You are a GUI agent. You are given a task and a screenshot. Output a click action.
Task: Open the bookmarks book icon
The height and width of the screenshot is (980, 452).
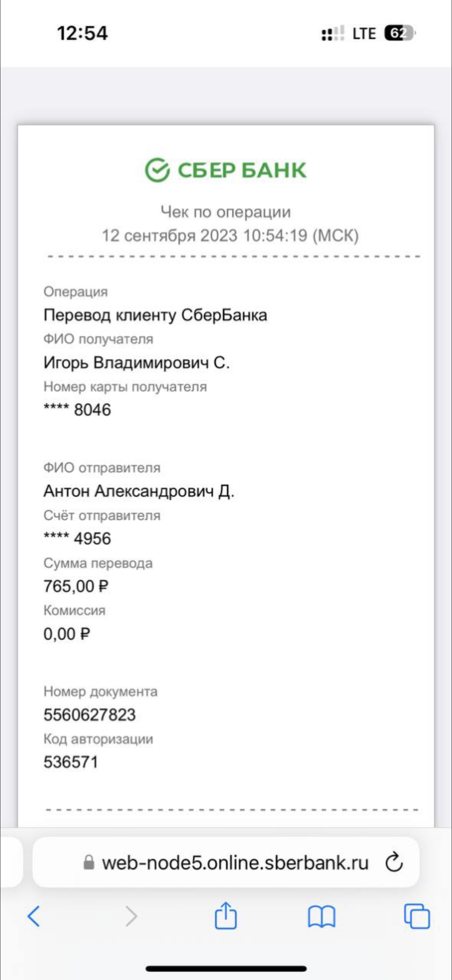[x=322, y=917]
